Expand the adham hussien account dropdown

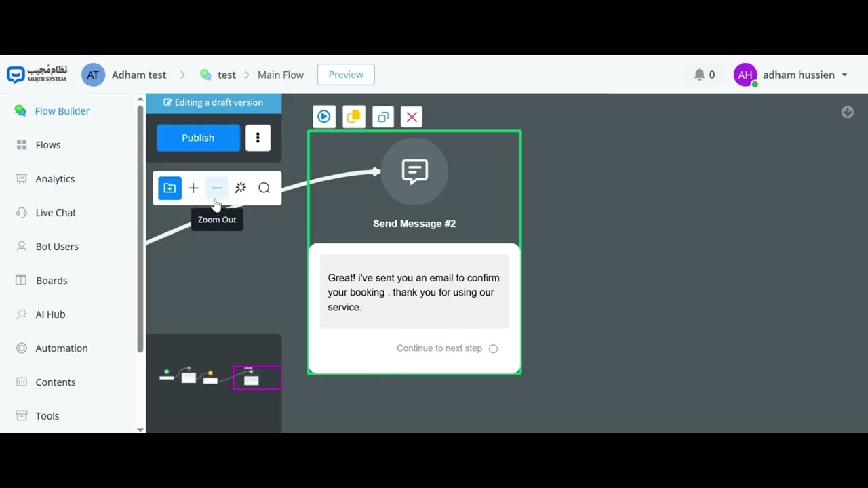point(844,75)
